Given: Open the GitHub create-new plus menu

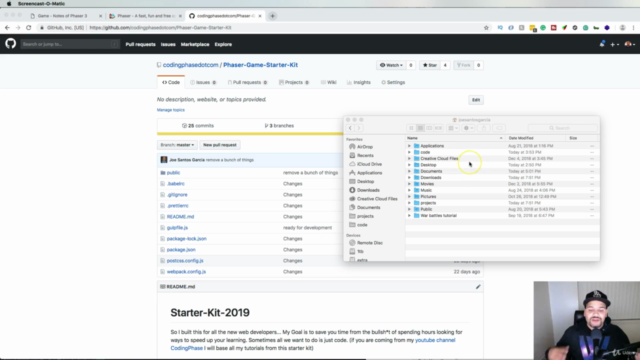Looking at the screenshot, I should pos(614,44).
